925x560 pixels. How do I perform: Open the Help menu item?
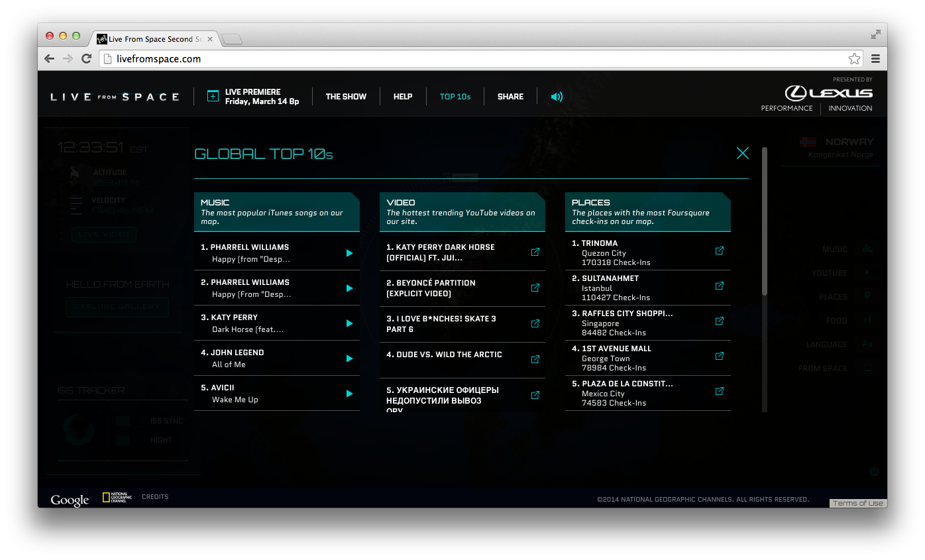[x=403, y=97]
